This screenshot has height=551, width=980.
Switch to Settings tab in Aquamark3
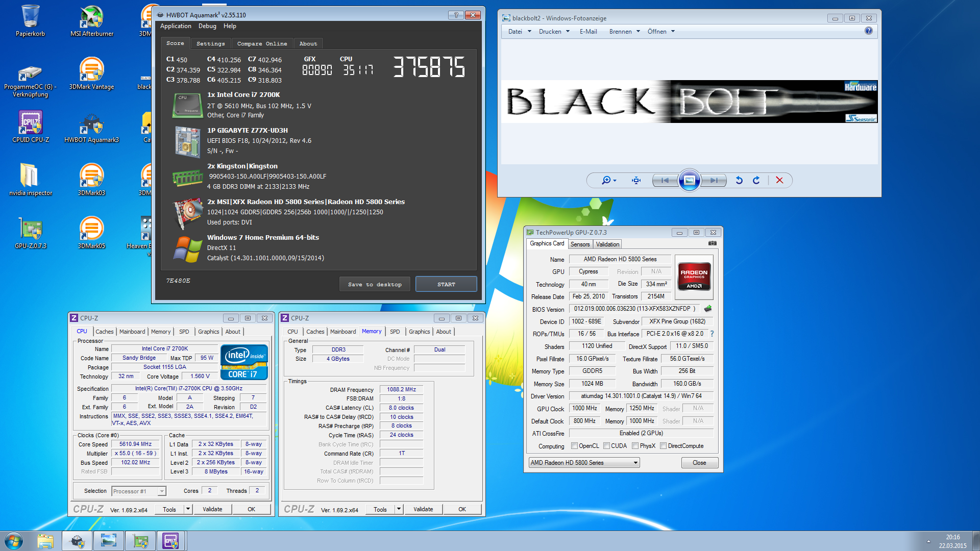[210, 44]
